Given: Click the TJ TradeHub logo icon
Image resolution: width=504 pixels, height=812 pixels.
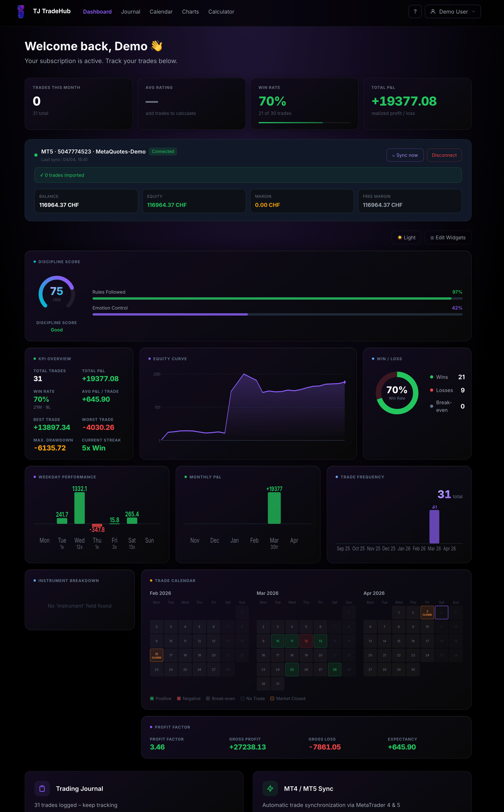Looking at the screenshot, I should pos(21,11).
